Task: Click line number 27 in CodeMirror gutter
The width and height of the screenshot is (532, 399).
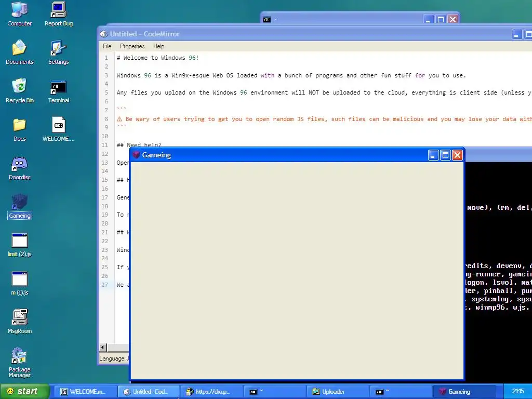Action: click(105, 285)
